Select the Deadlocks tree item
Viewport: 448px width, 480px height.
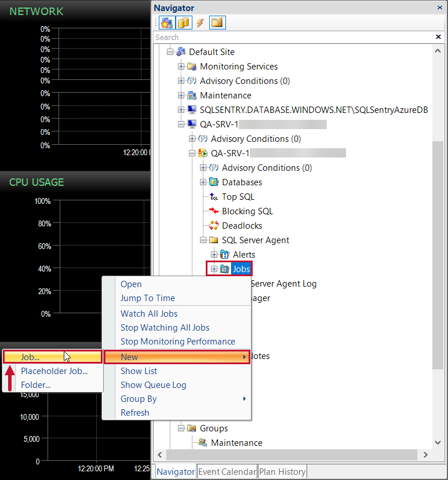pyautogui.click(x=242, y=226)
